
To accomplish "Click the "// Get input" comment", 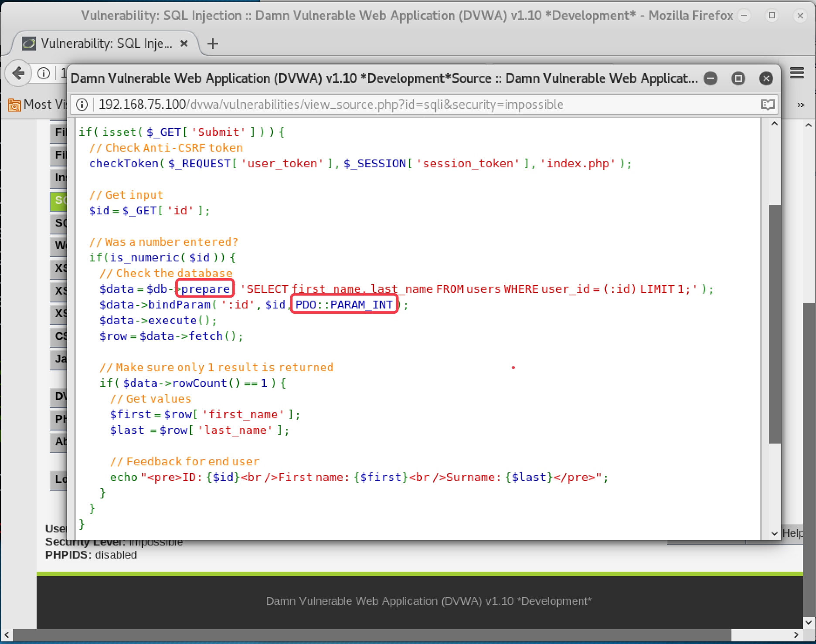I will tap(126, 195).
